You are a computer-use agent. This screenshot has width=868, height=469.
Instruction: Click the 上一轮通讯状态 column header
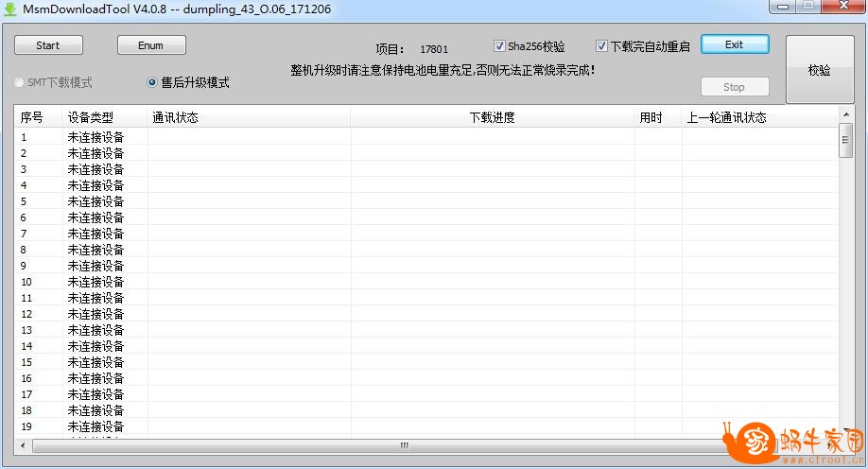[x=759, y=117]
